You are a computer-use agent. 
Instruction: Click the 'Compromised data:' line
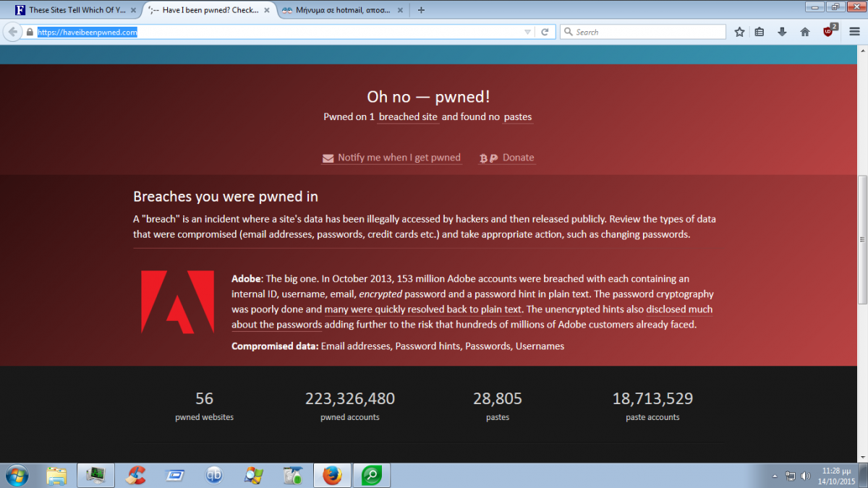pyautogui.click(x=398, y=346)
